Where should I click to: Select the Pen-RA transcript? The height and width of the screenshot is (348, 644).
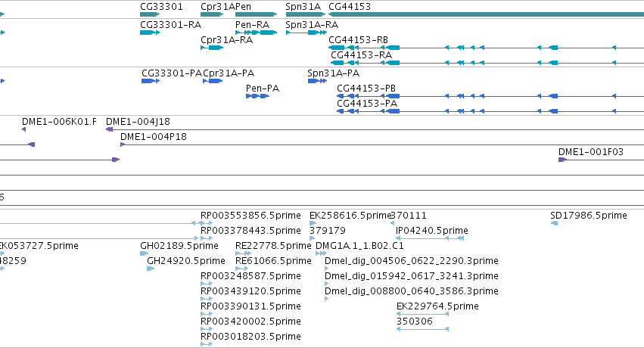[257, 33]
